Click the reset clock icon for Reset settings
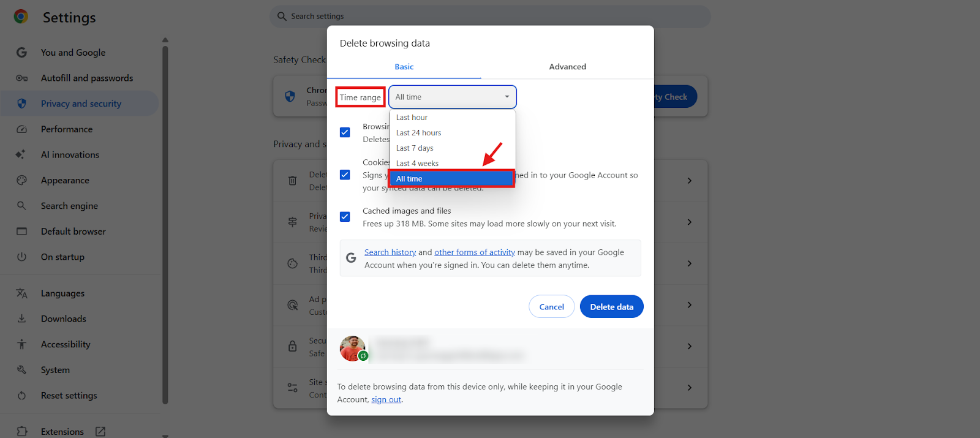 click(x=21, y=396)
